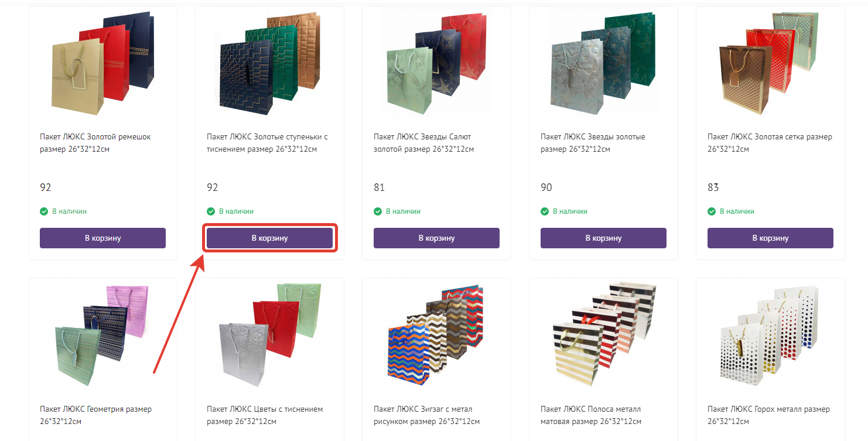Add Звезды Салют золотой bag to cart
Screen dimensions: 868x441
(x=436, y=238)
